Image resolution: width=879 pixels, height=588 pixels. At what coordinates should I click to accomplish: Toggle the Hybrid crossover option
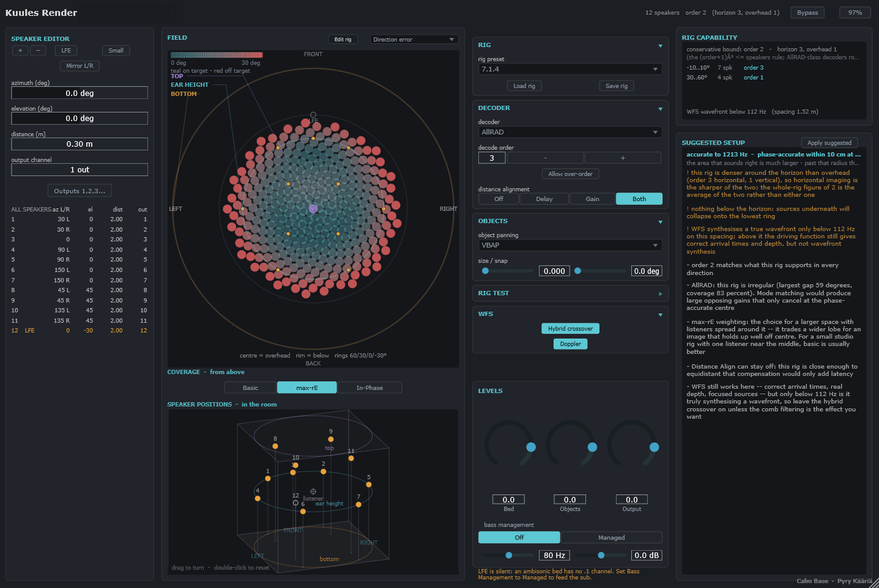570,329
